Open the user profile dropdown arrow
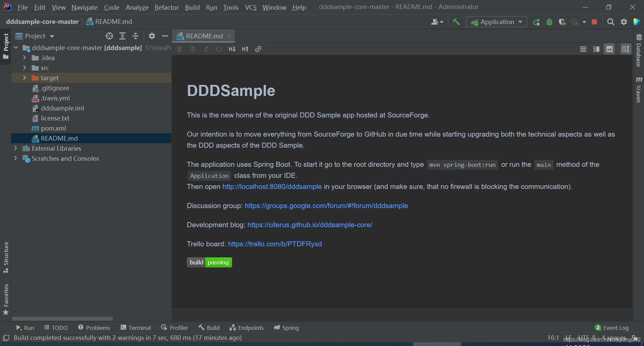The height and width of the screenshot is (346, 644). [x=442, y=22]
